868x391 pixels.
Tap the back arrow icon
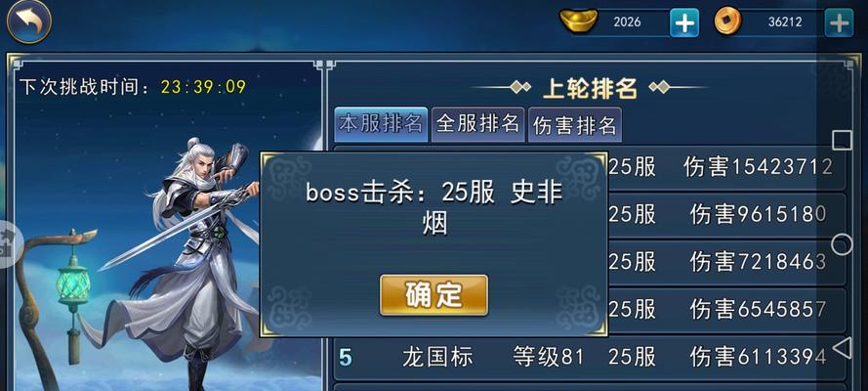coord(28,22)
